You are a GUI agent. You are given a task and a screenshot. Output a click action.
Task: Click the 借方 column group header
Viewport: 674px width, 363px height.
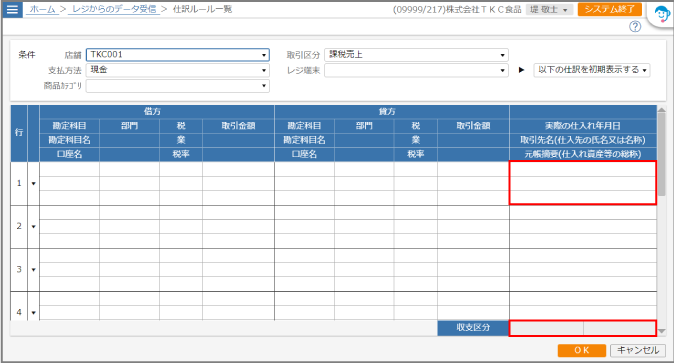(x=157, y=112)
